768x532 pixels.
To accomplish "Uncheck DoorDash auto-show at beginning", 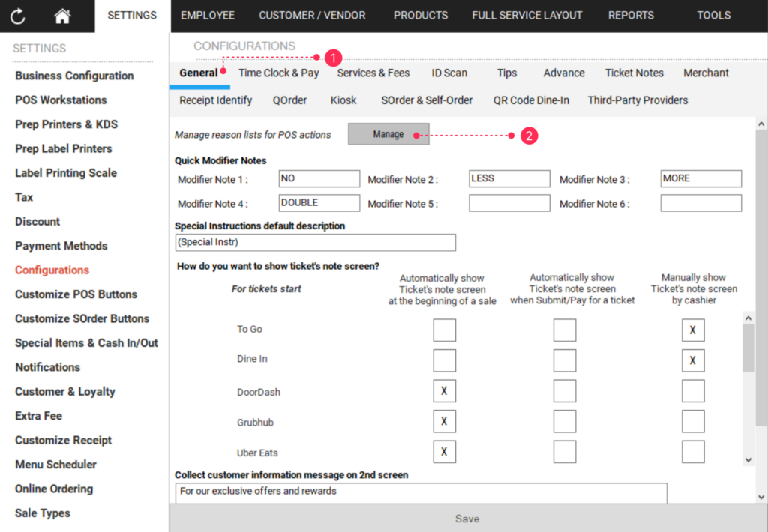I will [444, 391].
